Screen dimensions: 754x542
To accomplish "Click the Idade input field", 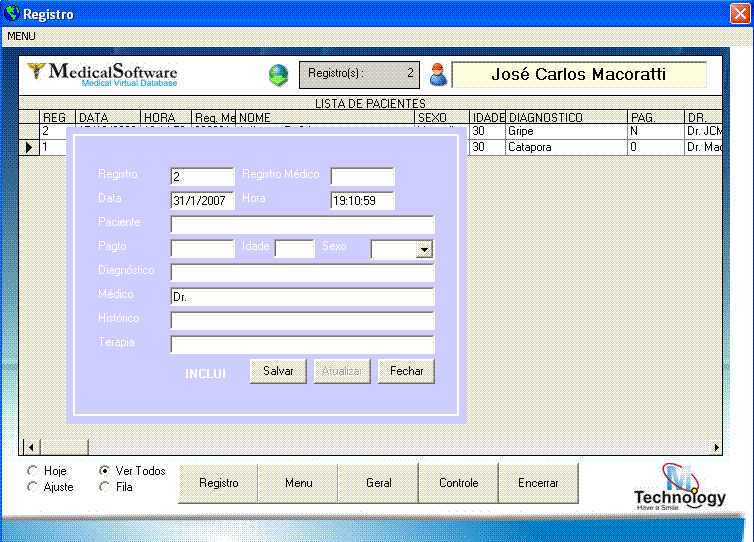I will coord(294,249).
